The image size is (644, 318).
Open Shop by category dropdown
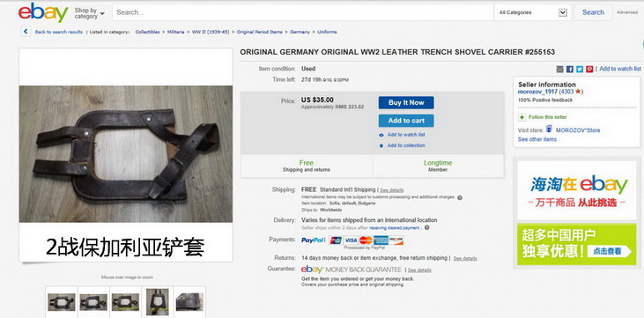(x=90, y=13)
